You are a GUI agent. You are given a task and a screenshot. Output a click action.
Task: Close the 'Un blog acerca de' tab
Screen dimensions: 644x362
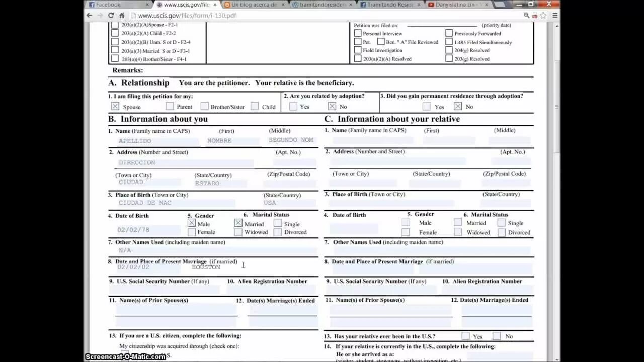(283, 5)
